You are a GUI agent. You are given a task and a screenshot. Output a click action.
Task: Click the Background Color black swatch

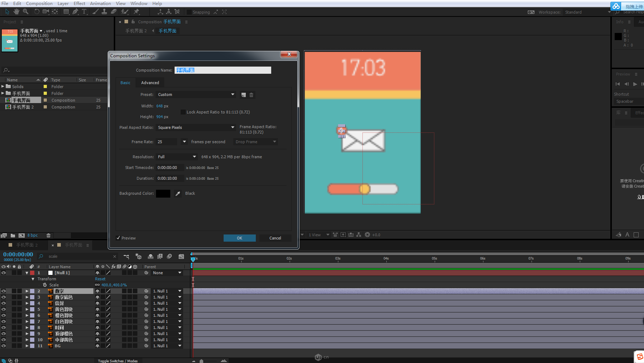[163, 194]
